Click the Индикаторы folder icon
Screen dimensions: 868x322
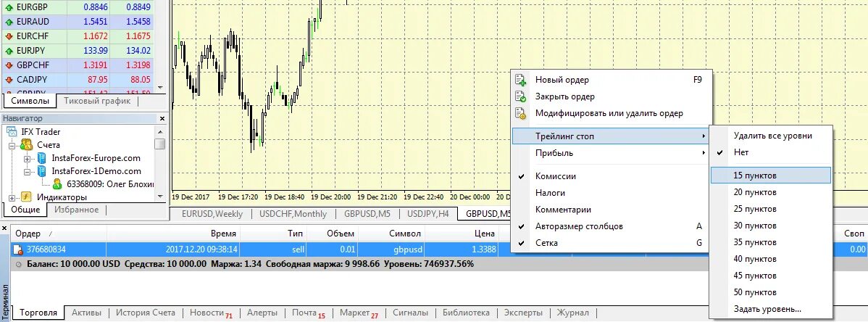pyautogui.click(x=27, y=197)
